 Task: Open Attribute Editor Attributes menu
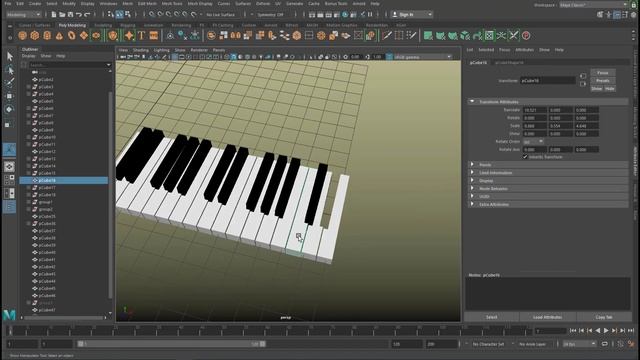[524, 50]
